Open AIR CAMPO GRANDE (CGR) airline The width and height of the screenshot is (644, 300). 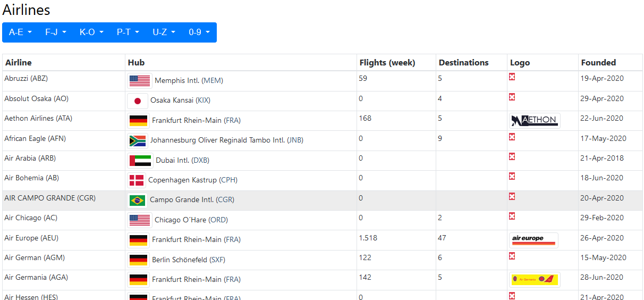tap(50, 198)
